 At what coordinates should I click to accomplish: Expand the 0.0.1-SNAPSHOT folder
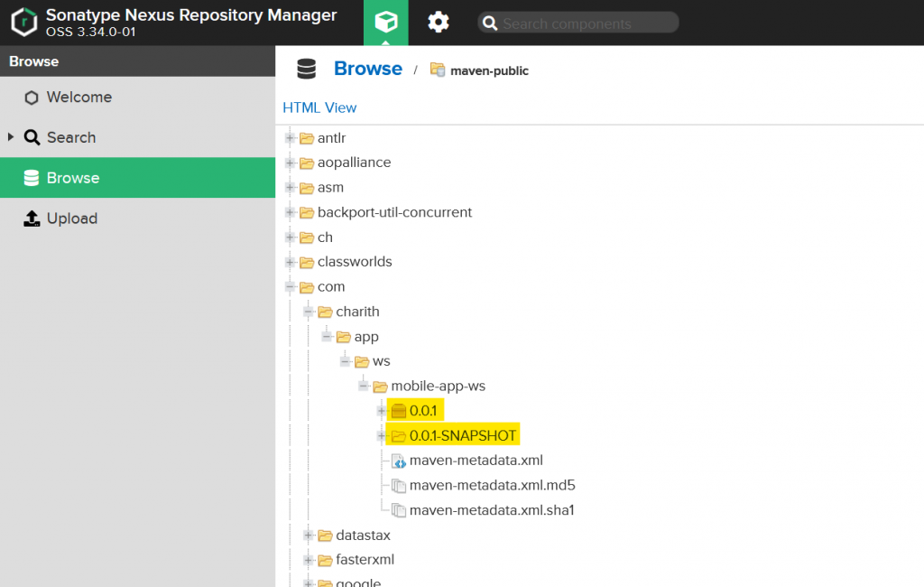(382, 436)
